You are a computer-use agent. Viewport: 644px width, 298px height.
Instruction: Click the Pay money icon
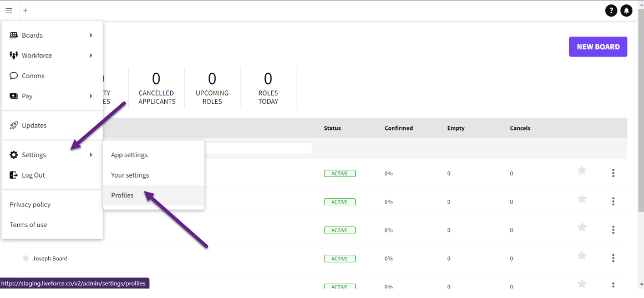[13, 96]
